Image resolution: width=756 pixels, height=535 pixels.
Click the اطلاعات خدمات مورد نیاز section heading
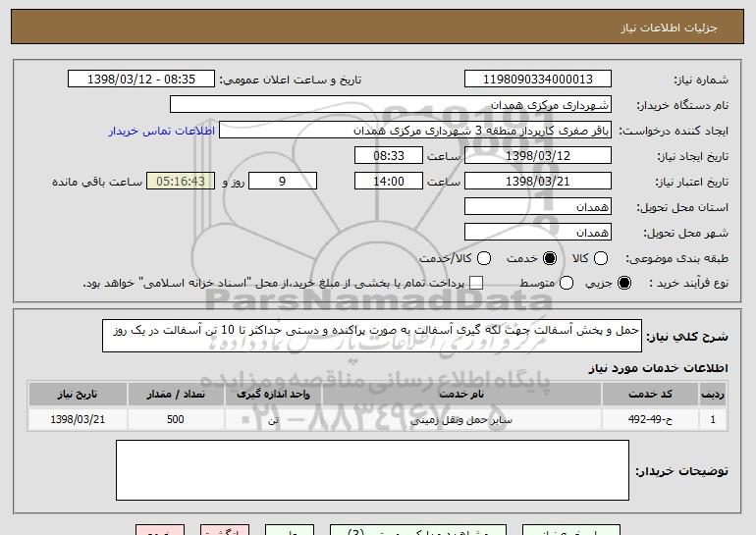click(658, 368)
